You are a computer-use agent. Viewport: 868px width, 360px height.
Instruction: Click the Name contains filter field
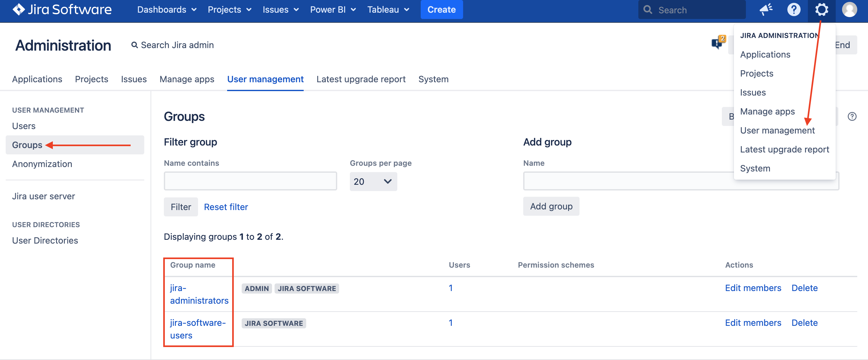[250, 181]
